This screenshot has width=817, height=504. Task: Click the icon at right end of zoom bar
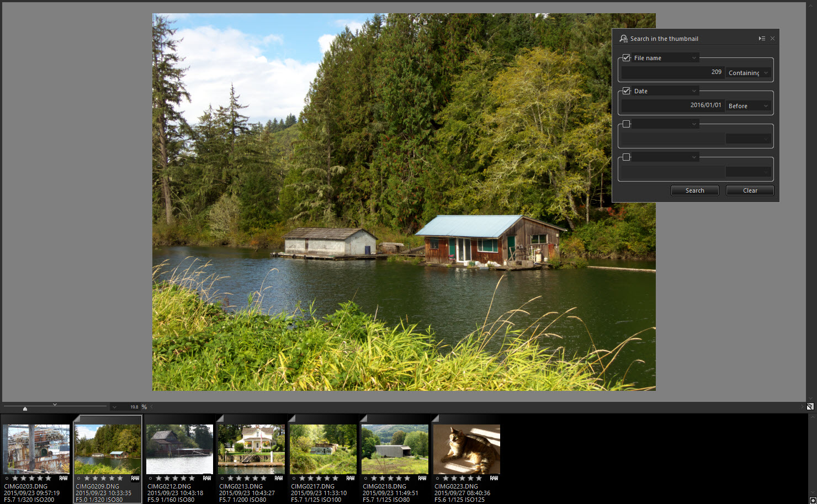(x=810, y=406)
